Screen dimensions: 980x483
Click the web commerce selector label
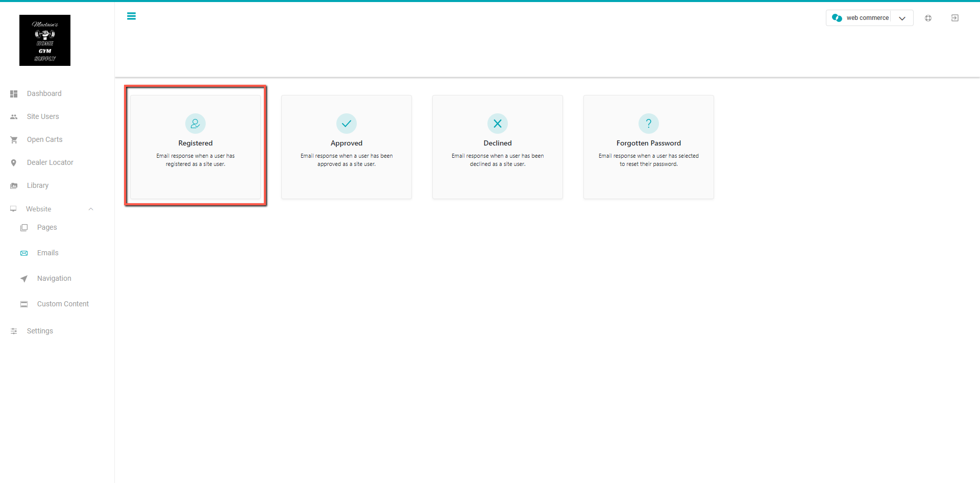tap(868, 18)
